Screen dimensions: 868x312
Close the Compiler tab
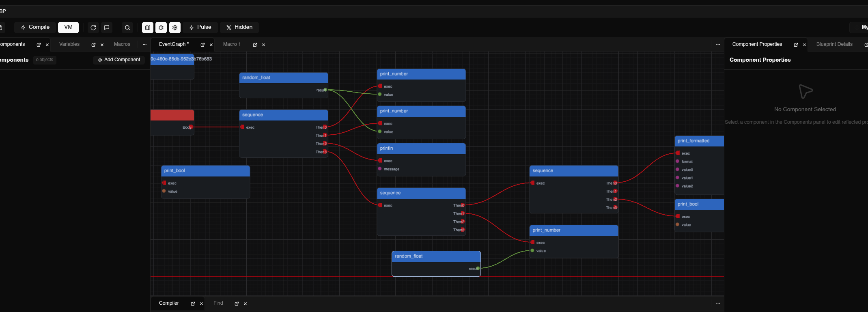pyautogui.click(x=201, y=304)
